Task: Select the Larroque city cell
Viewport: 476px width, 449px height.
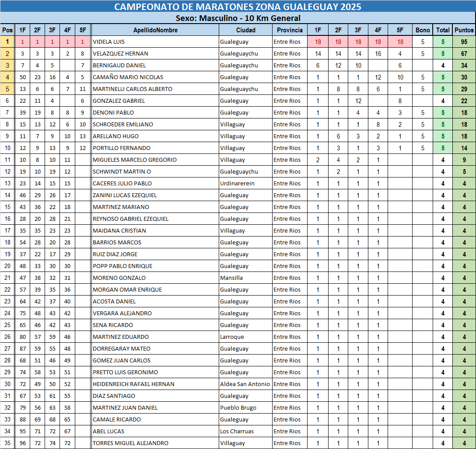Action: pyautogui.click(x=245, y=337)
